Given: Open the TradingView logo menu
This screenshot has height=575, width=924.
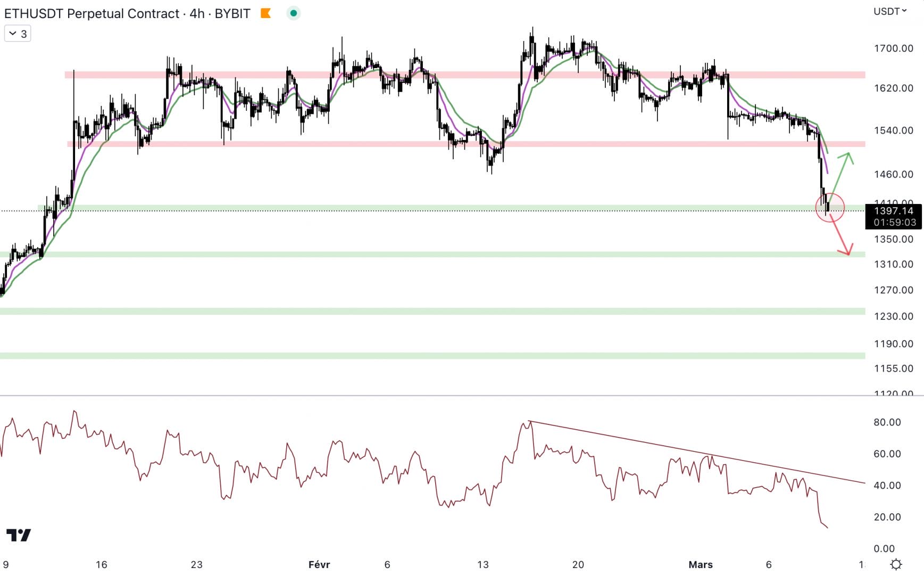Looking at the screenshot, I should click(x=19, y=535).
